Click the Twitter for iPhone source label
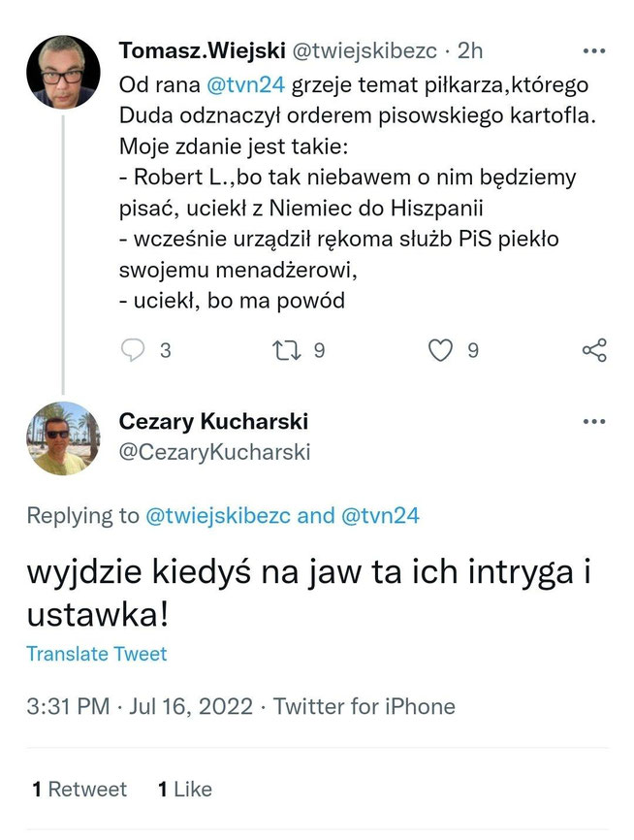 pos(365,707)
